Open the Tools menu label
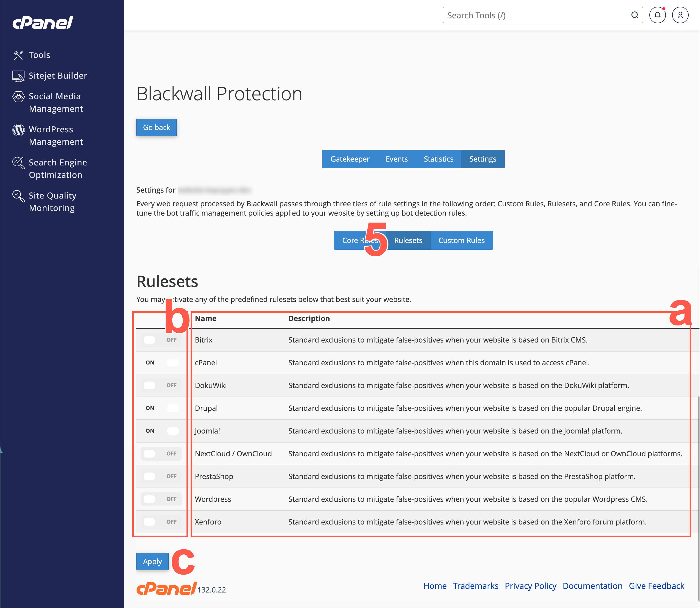 tap(40, 55)
